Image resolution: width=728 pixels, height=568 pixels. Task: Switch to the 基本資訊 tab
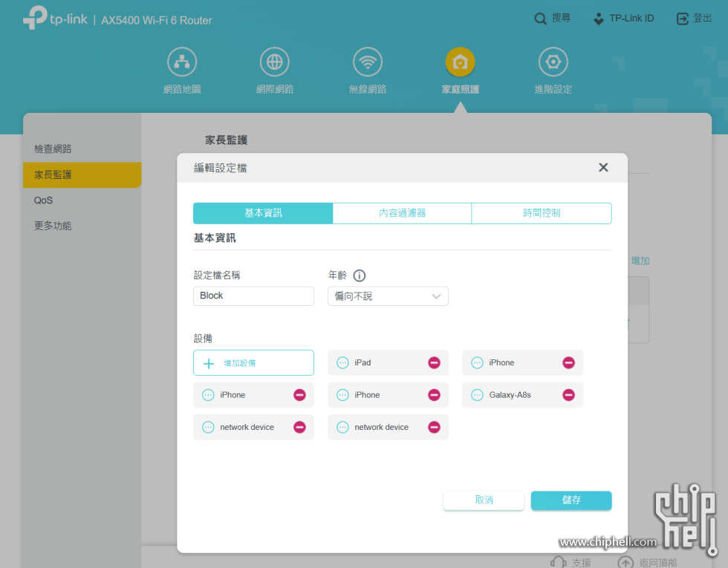[x=263, y=213]
